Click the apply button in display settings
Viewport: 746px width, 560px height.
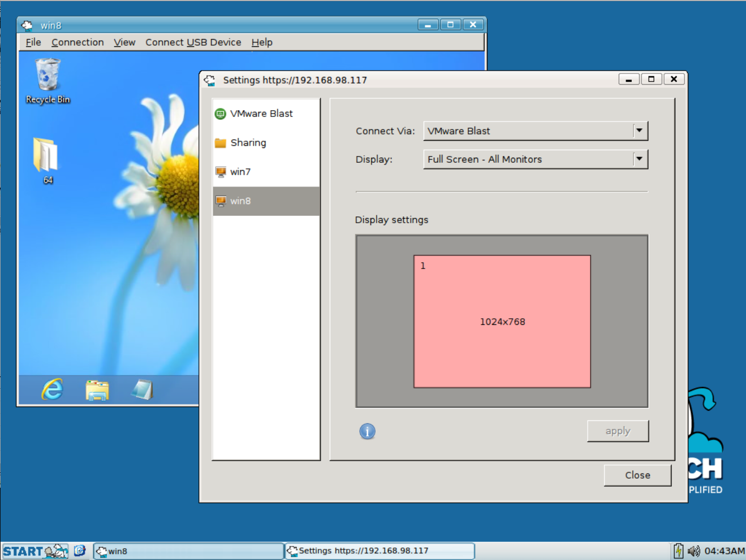pos(618,431)
